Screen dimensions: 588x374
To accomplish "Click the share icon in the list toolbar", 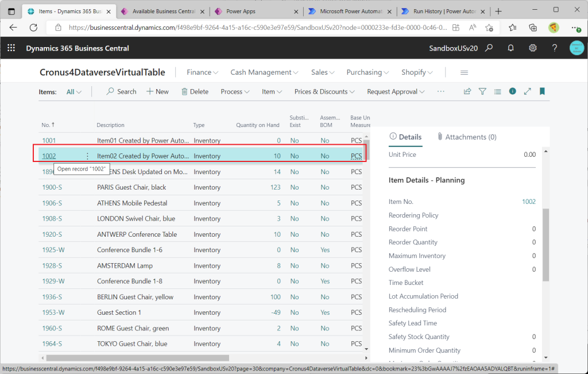I will tap(467, 91).
